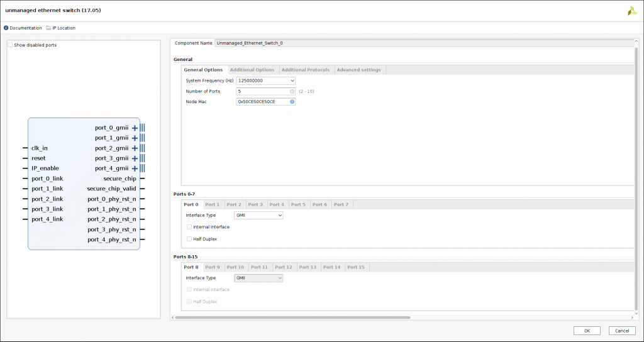Switch to the Additional Options tab

252,70
